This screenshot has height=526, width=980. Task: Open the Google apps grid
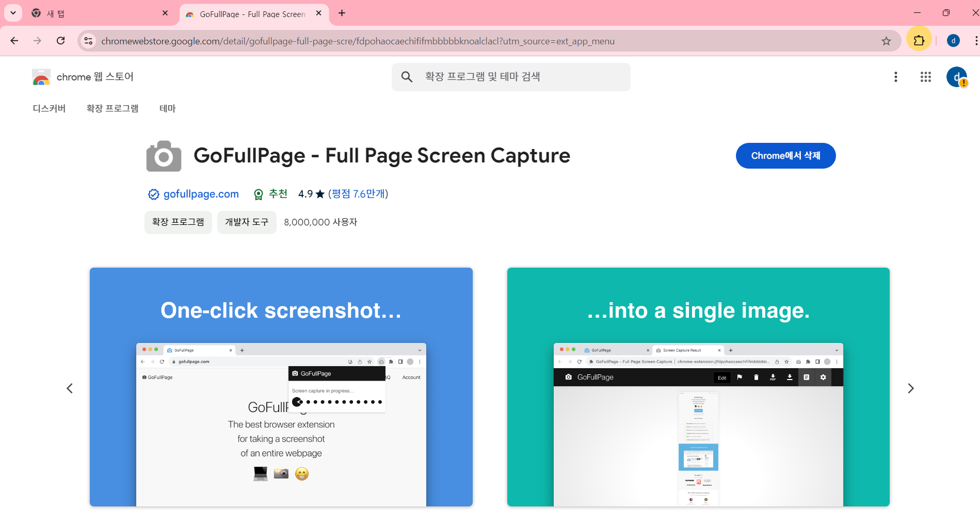926,77
